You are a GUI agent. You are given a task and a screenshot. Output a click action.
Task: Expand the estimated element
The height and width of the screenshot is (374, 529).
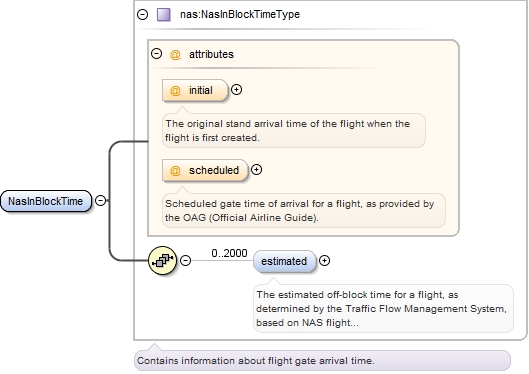tap(324, 260)
